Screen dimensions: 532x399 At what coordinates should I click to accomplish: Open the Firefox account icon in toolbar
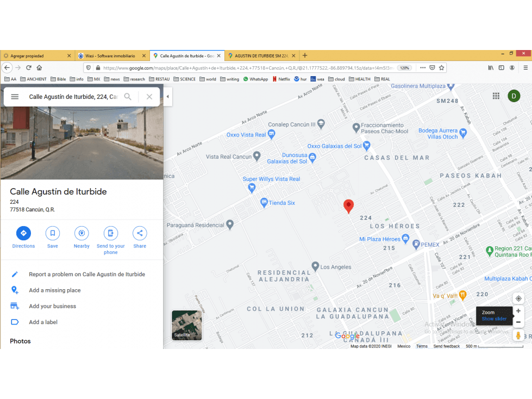[x=512, y=67]
